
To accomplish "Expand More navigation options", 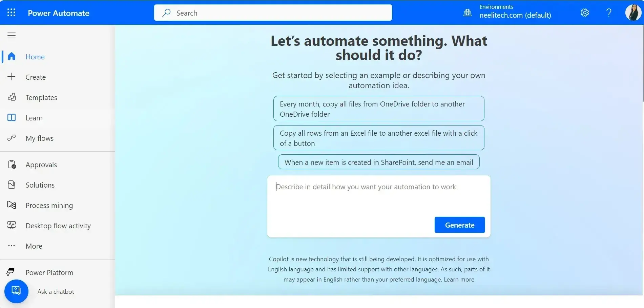I will coord(58,246).
